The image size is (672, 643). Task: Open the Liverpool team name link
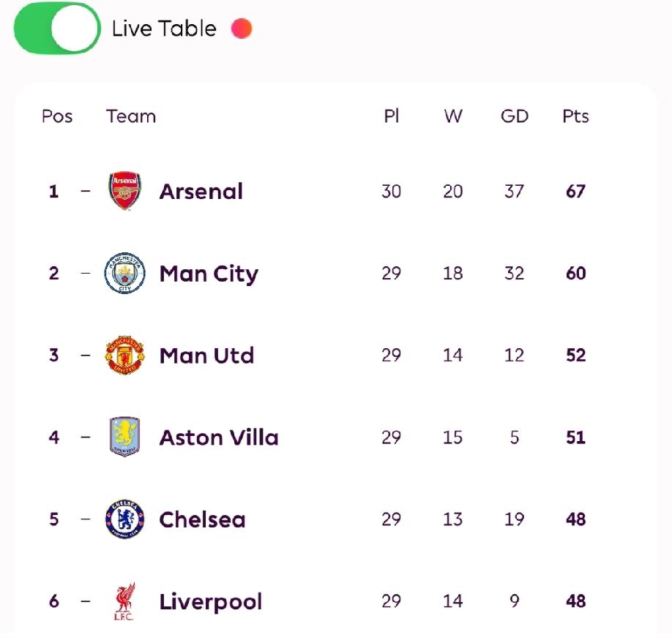(x=210, y=601)
